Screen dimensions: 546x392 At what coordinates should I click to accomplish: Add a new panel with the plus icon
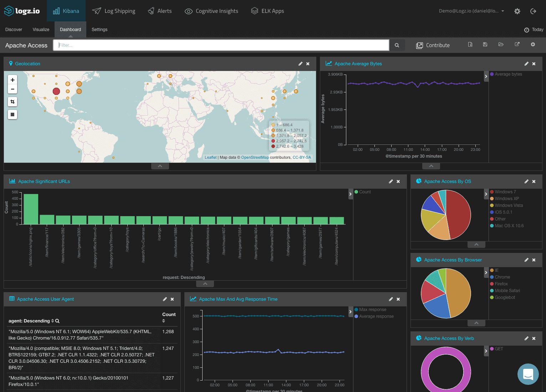click(x=533, y=45)
